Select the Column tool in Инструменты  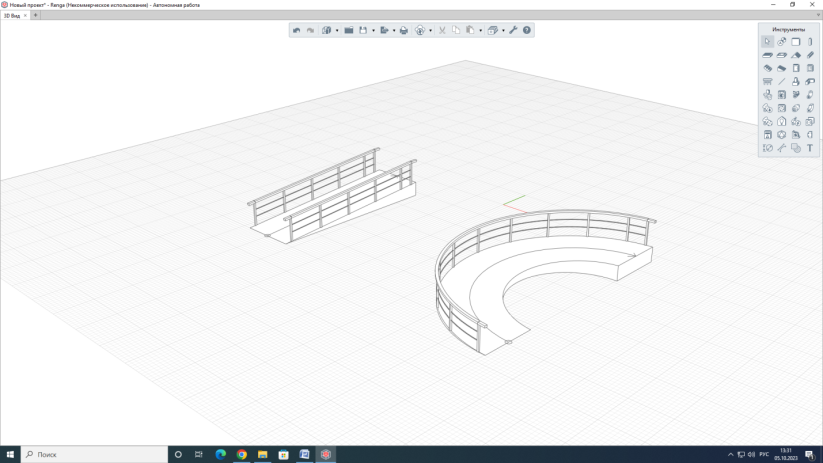(810, 41)
